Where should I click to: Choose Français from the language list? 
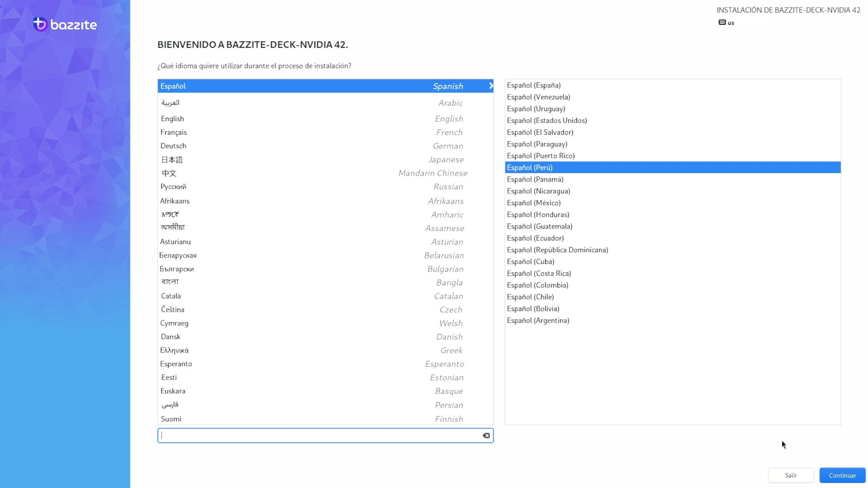(173, 132)
